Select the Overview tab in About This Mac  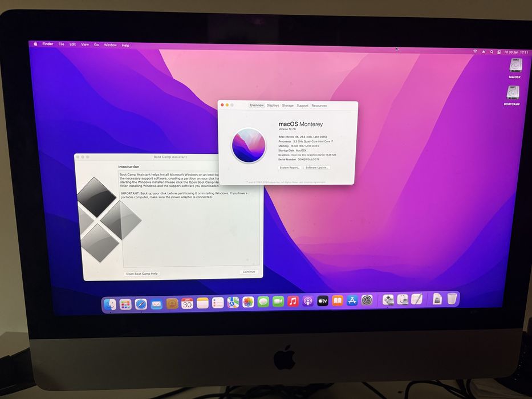pos(257,105)
